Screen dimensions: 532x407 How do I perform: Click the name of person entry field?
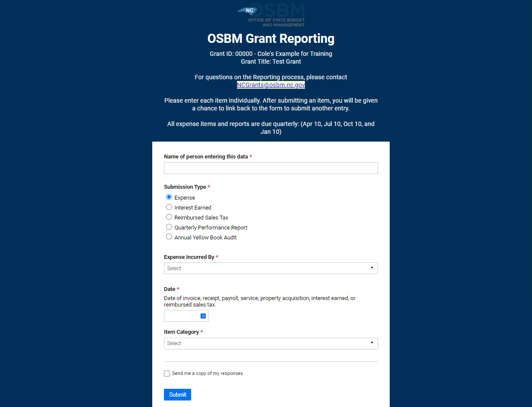(271, 168)
